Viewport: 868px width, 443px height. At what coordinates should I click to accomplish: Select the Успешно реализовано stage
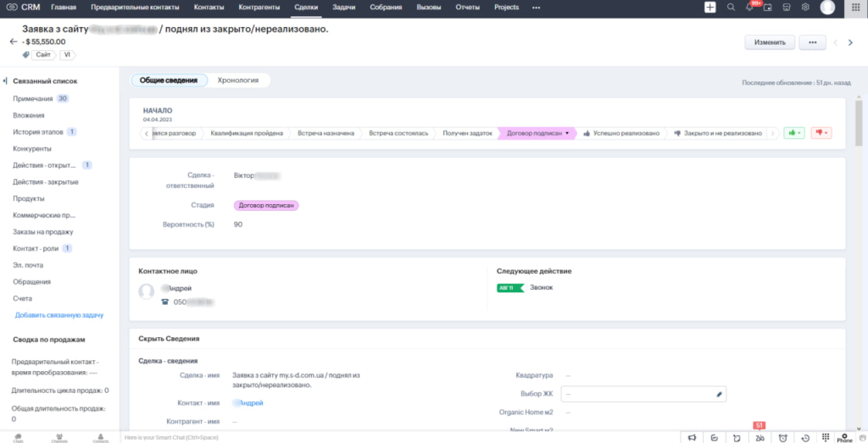click(620, 133)
